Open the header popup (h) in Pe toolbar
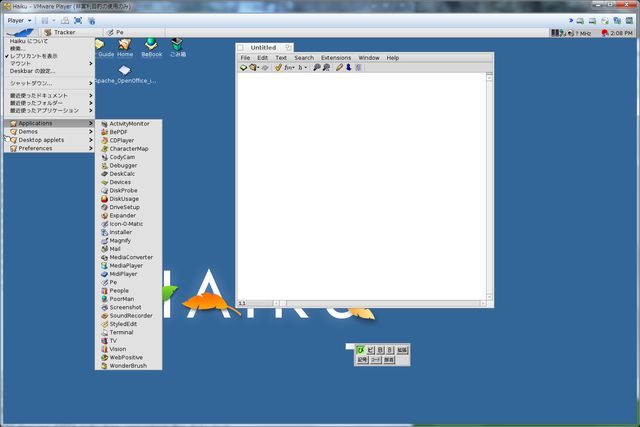The image size is (640, 427). coord(302,68)
